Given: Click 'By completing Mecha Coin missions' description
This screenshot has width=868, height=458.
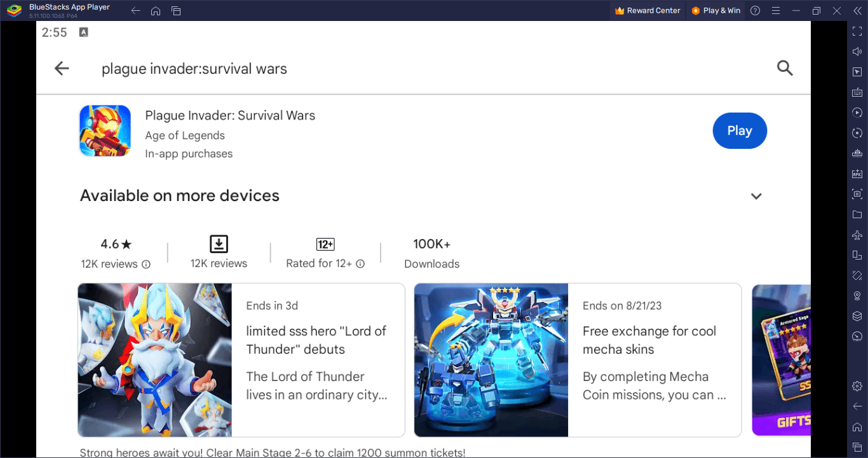Looking at the screenshot, I should 654,385.
